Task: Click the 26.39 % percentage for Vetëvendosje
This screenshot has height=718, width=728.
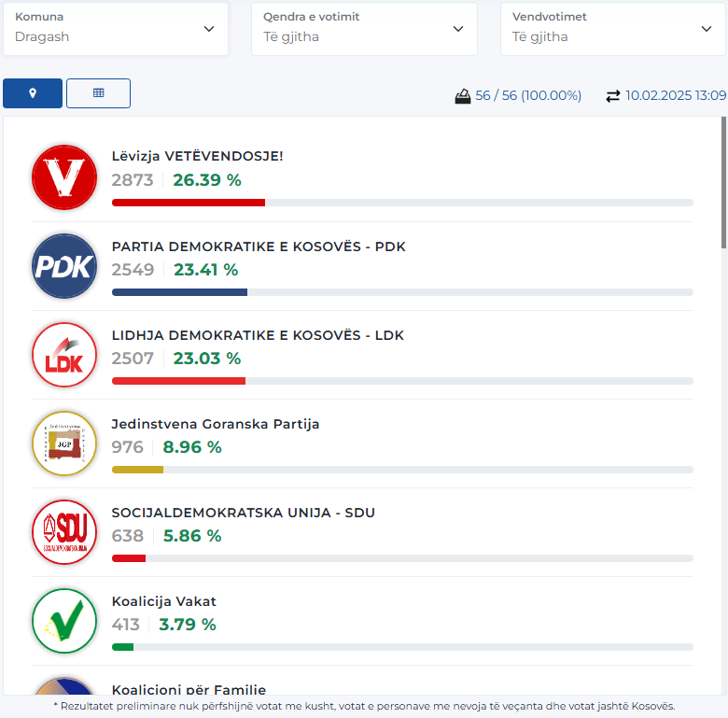Action: pos(207,180)
